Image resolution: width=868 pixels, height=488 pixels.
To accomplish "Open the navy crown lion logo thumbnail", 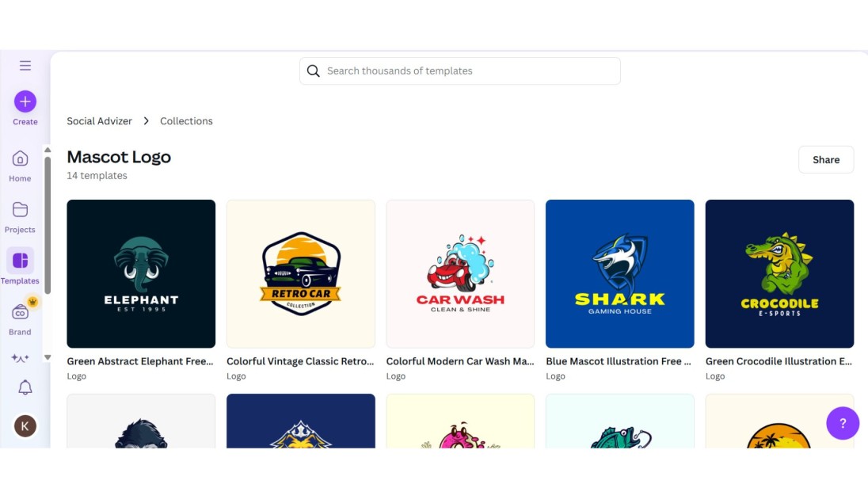I will pyautogui.click(x=301, y=421).
